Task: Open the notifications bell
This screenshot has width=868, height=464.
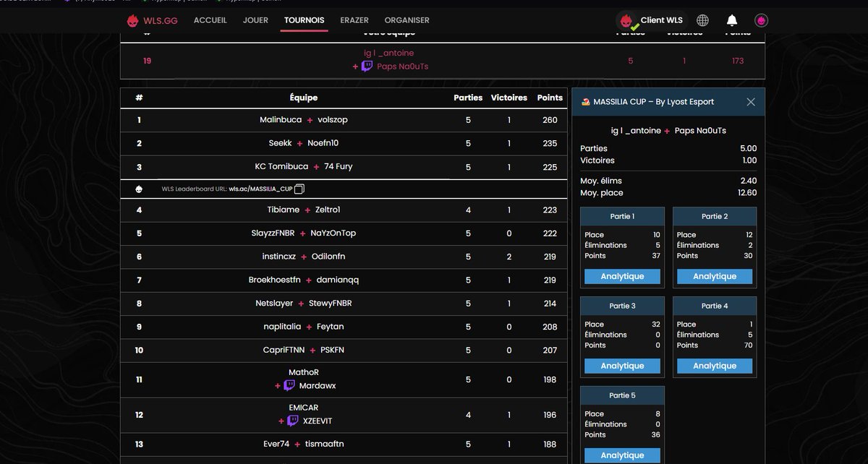Action: (732, 20)
